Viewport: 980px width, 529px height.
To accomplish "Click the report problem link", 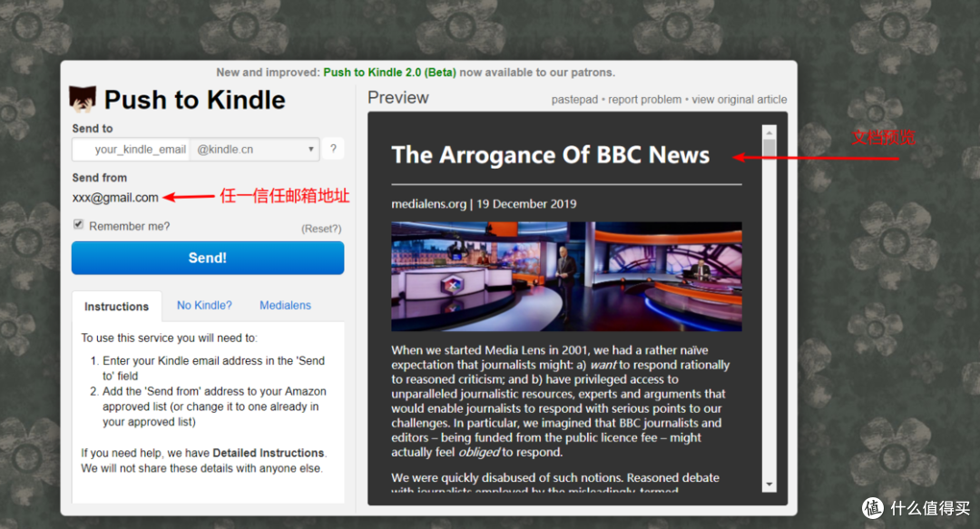I will pyautogui.click(x=645, y=100).
